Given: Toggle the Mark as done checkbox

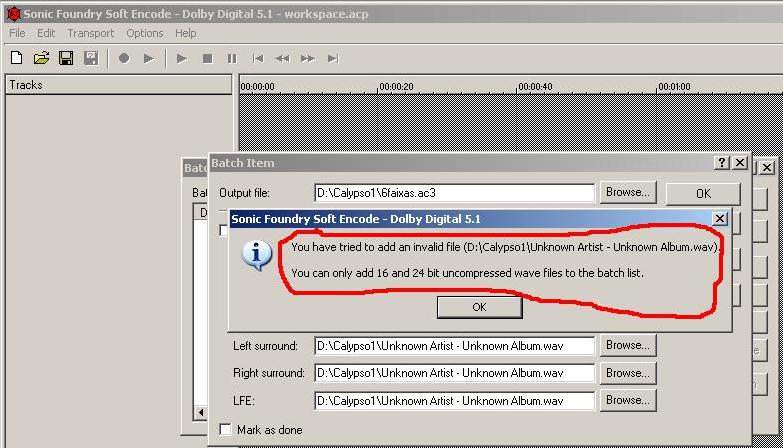Looking at the screenshot, I should point(226,430).
